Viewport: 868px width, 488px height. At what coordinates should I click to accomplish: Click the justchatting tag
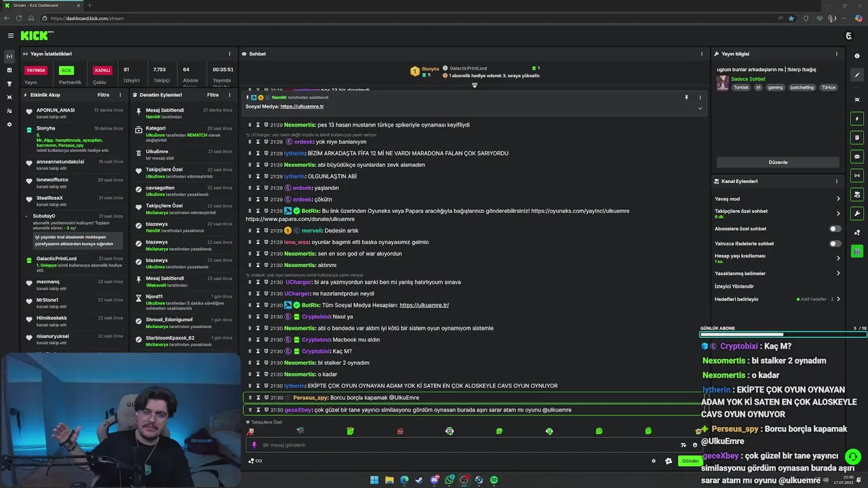click(x=802, y=87)
